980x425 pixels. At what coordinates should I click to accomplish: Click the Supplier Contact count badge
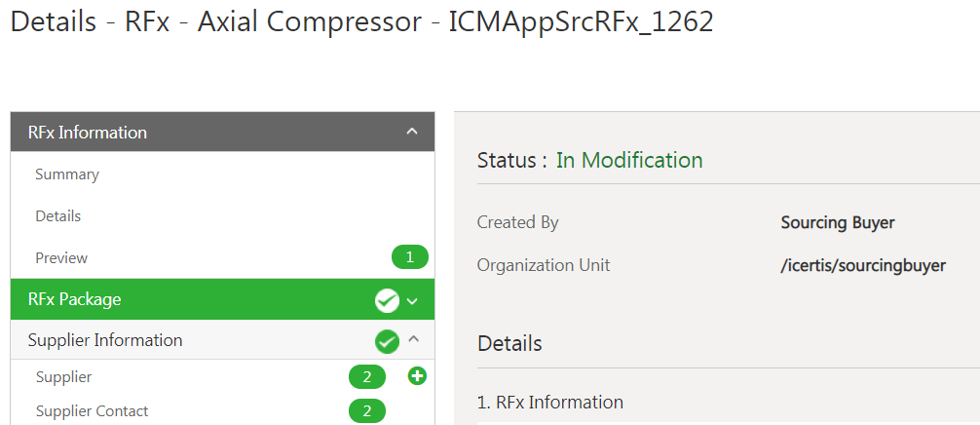tap(367, 411)
